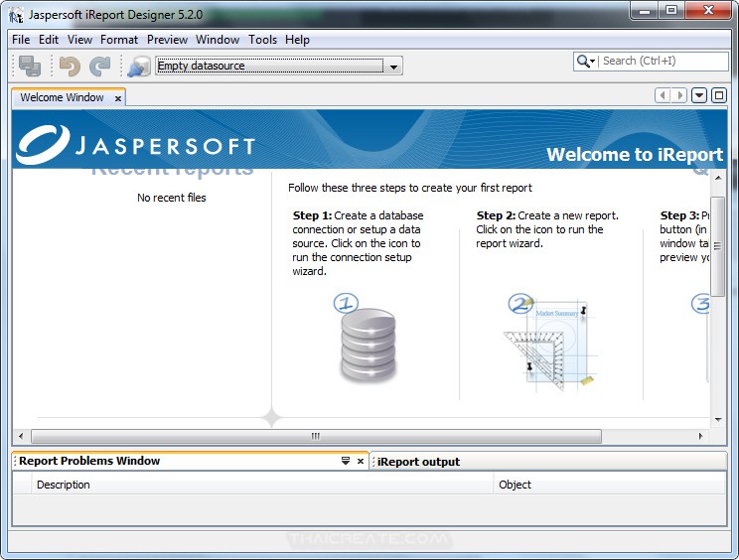Open the Window menu
This screenshot has width=739, height=560.
(218, 40)
